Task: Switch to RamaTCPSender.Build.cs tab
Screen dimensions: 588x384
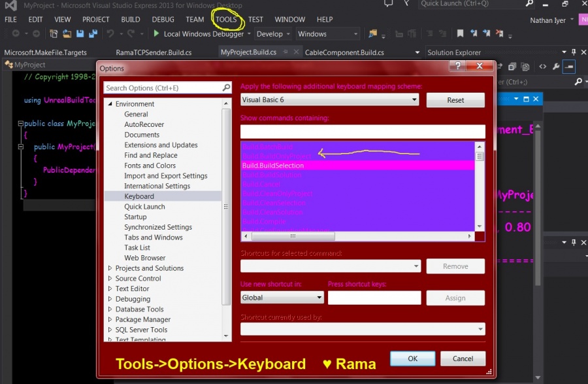Action: click(154, 52)
